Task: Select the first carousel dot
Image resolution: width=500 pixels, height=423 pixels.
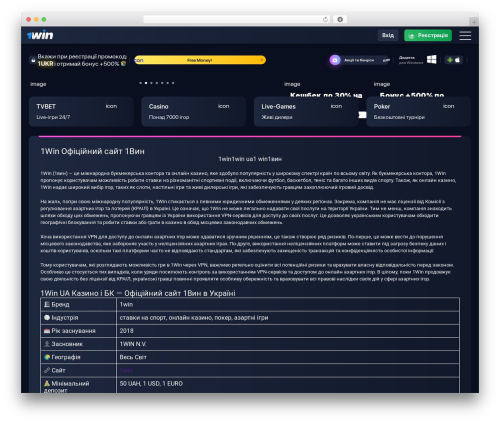Action: point(141,83)
